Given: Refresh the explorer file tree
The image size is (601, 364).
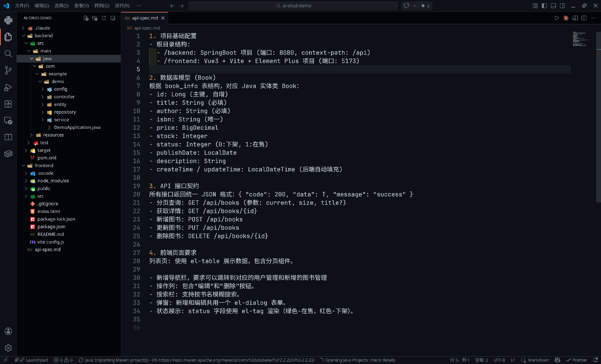Looking at the screenshot, I should (x=104, y=18).
